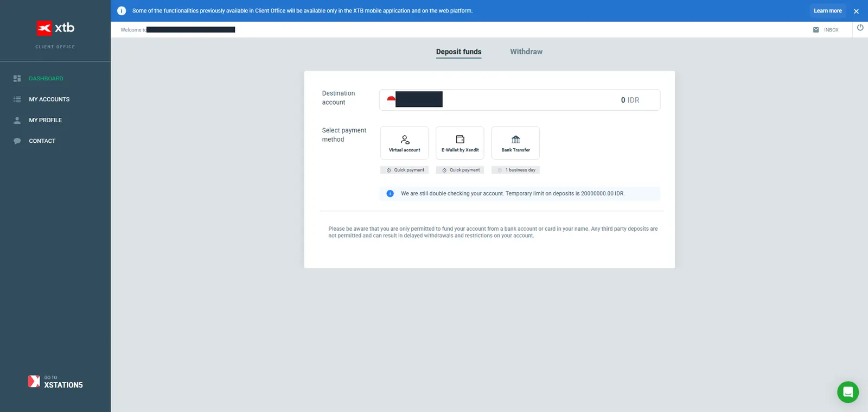Click the Inbox envelope icon

coord(816,30)
